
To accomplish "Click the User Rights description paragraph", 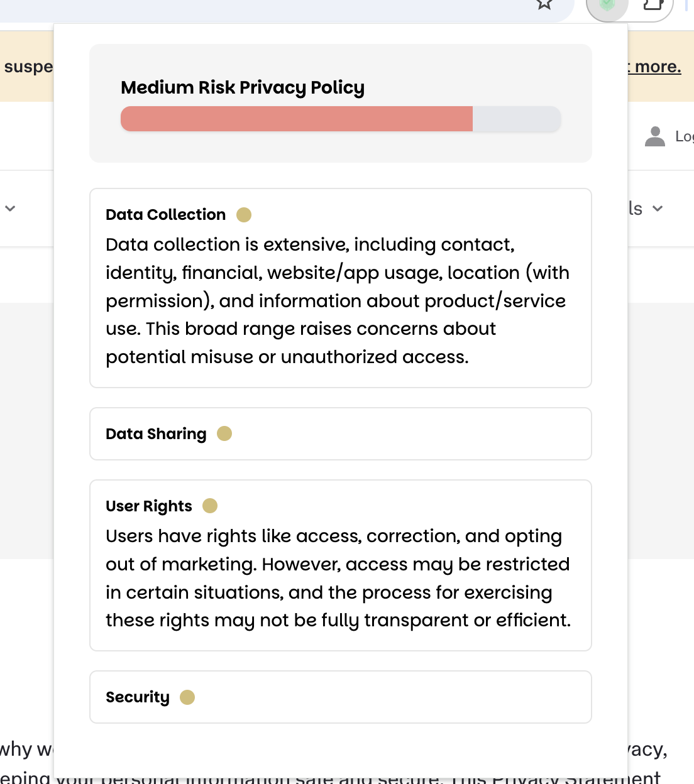I will [x=338, y=578].
